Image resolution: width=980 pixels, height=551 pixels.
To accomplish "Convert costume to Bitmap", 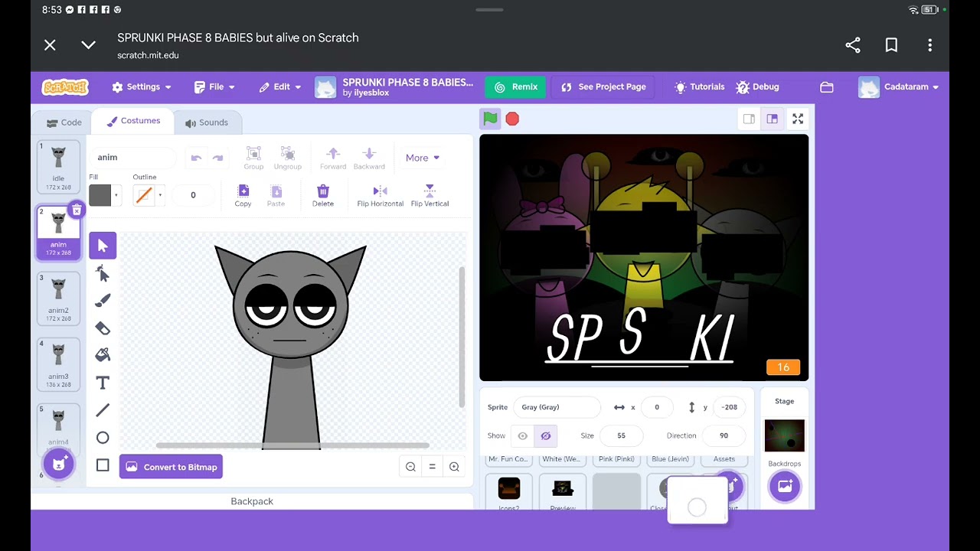I will [171, 467].
